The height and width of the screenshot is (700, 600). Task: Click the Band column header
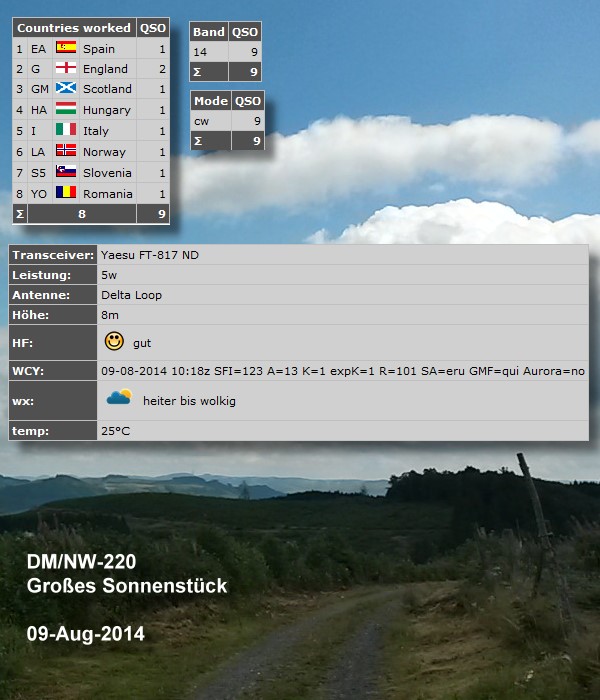click(x=209, y=32)
